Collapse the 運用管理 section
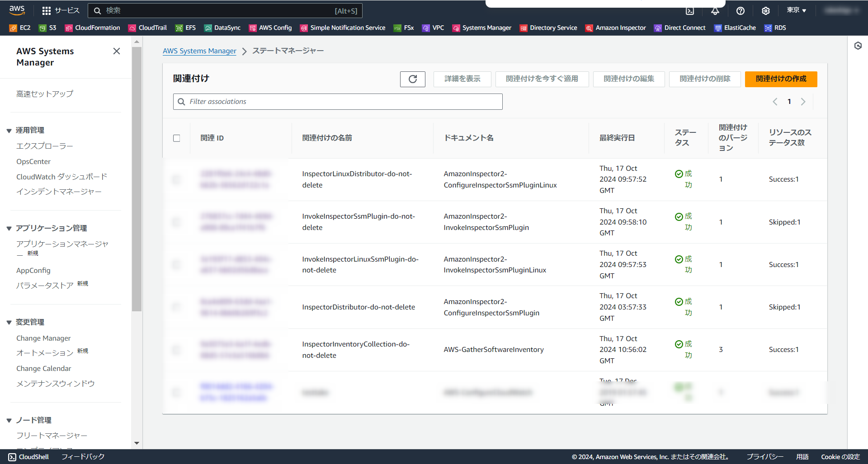The width and height of the screenshot is (868, 464). tap(9, 131)
